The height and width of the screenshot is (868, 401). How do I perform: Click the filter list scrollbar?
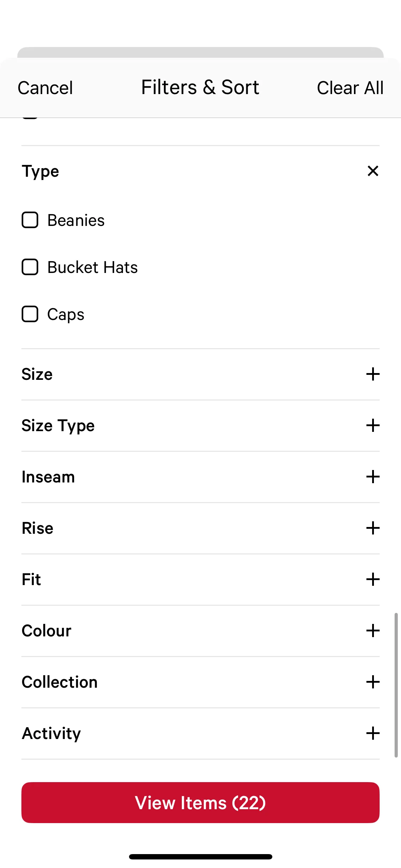click(396, 684)
